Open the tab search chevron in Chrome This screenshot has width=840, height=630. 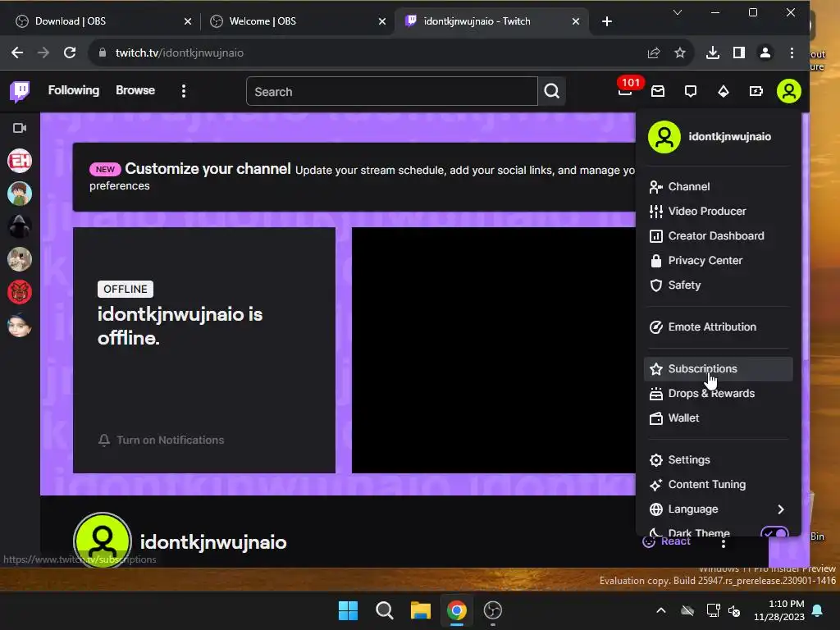[x=677, y=12]
